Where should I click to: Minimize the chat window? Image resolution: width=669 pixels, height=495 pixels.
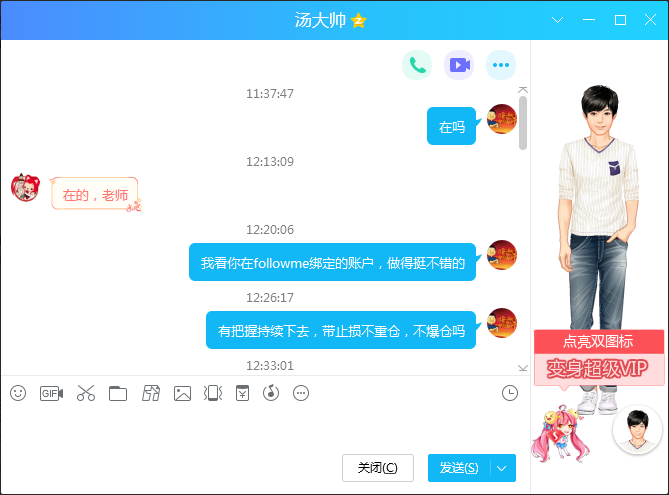[589, 20]
